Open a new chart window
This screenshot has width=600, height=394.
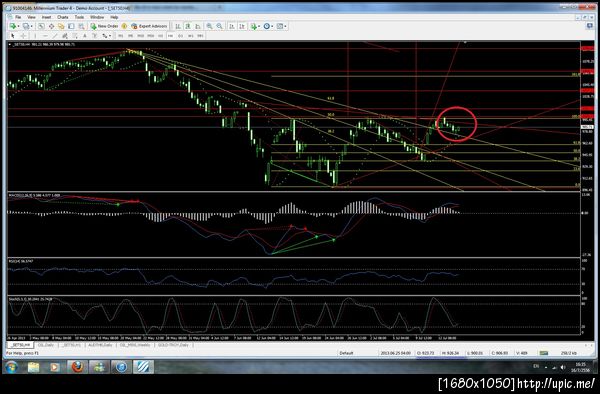point(13,26)
